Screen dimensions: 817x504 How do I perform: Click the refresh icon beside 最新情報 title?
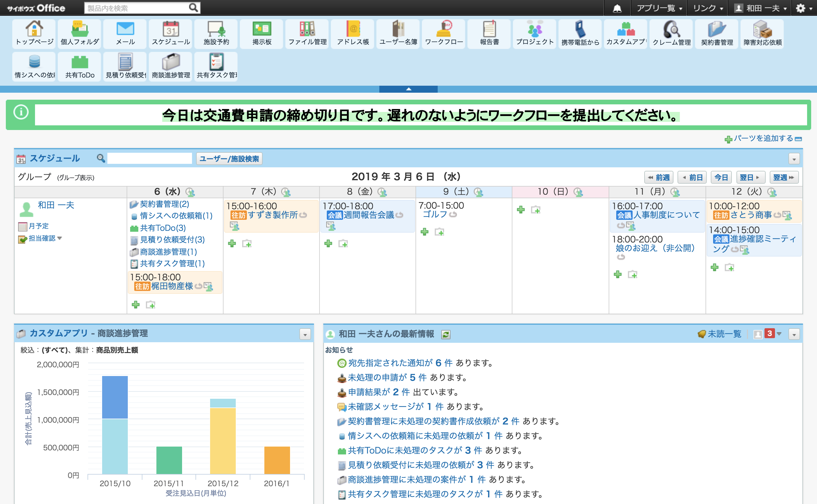[x=446, y=334]
